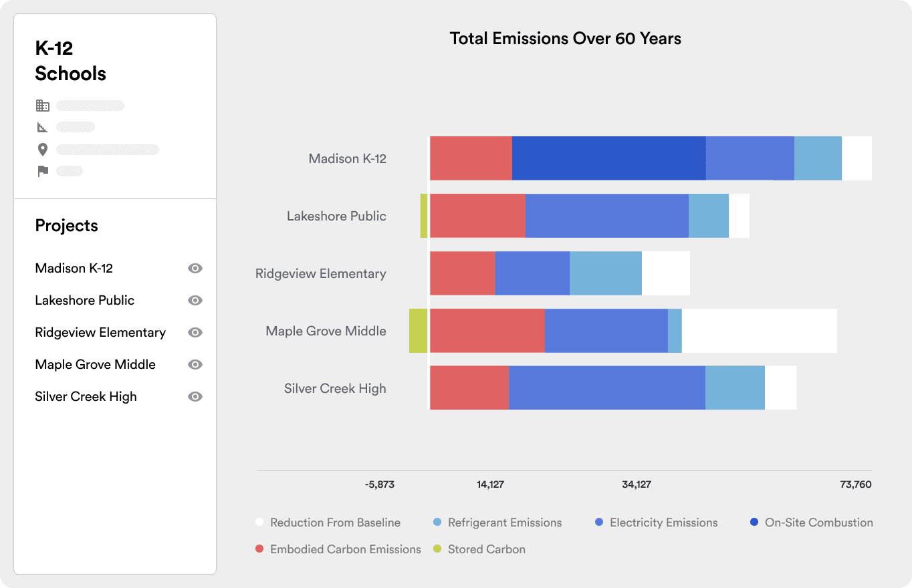
Task: Click the 14,127 axis value
Action: tap(490, 484)
